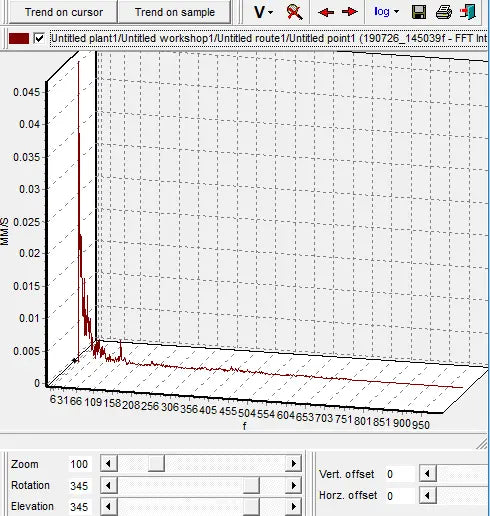Click the zoom reset magnifier icon

294,12
